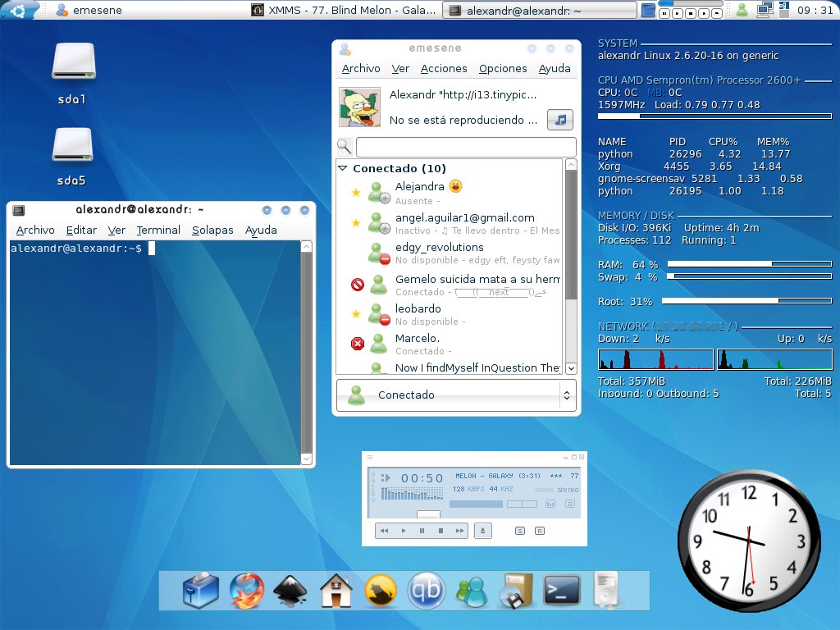
Task: Click XMMS song position seek handle
Action: 428,515
